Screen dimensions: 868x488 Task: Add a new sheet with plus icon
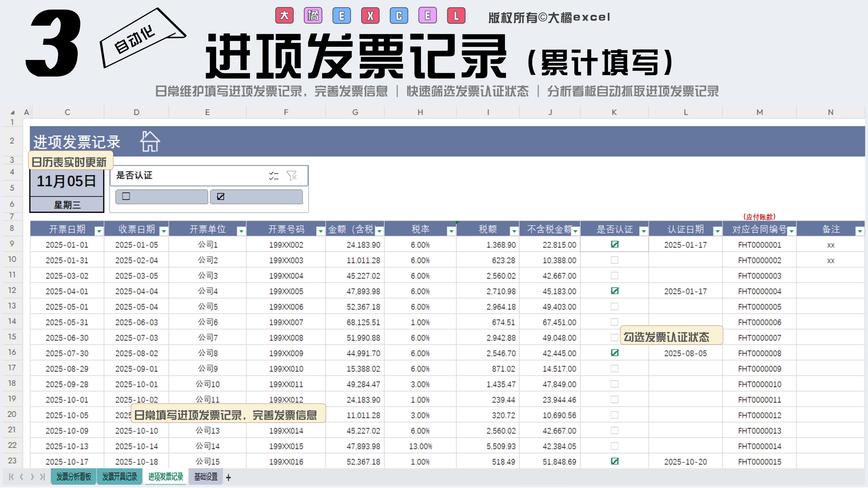(228, 478)
